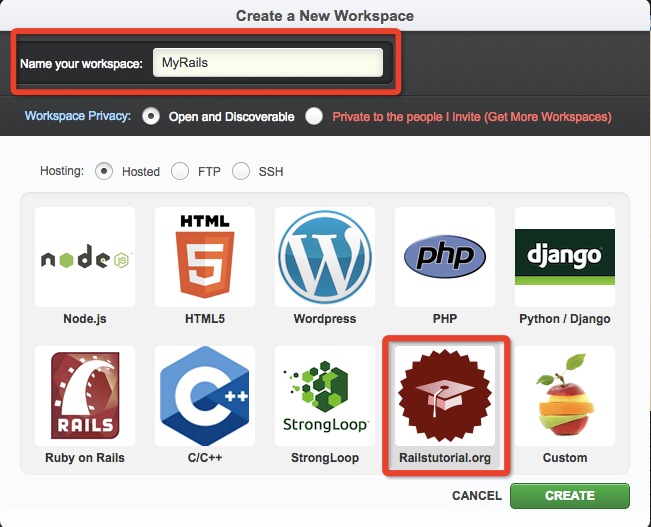Click the Create a New Workspace title
This screenshot has width=651, height=527.
tap(325, 16)
